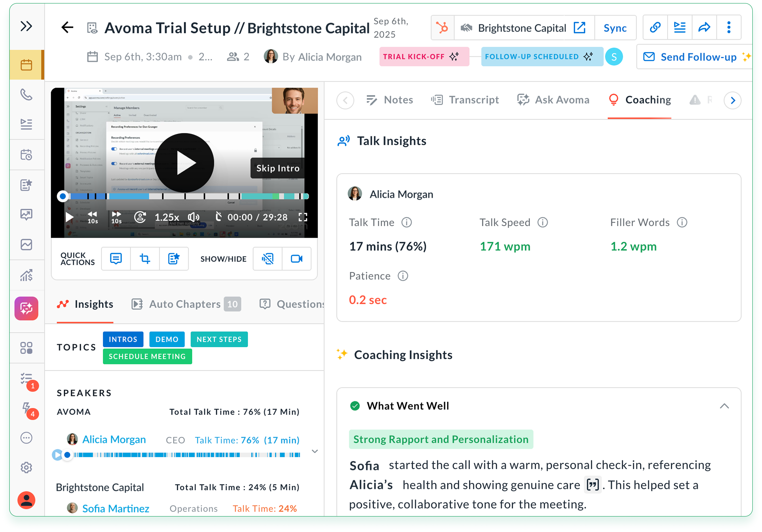Jump to the DEMO topic
Image resolution: width=762 pixels, height=532 pixels.
point(167,339)
